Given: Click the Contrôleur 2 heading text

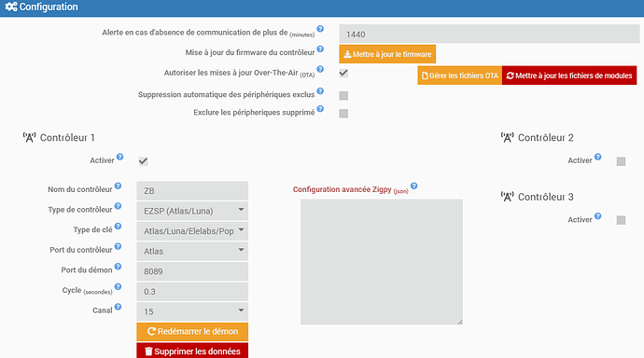Looking at the screenshot, I should click(x=545, y=138).
